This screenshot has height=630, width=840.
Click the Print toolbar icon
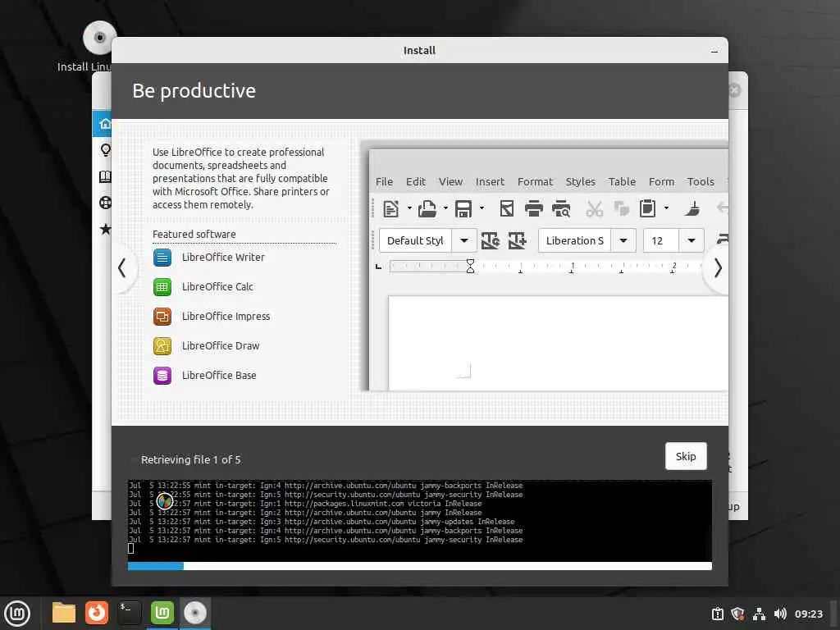(533, 208)
